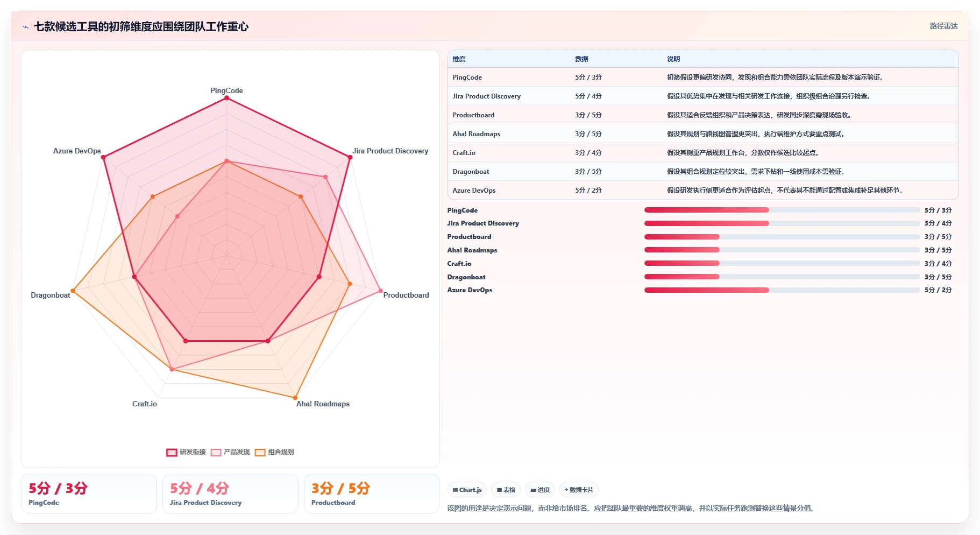Click the Aha! Roadmaps radar axis label
Screen dimensions: 980x535
(x=323, y=404)
